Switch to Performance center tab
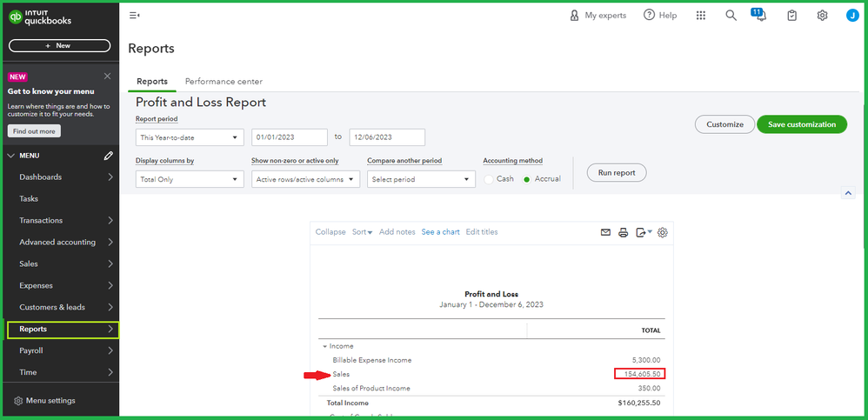Screen dimensions: 868x420 (224, 82)
